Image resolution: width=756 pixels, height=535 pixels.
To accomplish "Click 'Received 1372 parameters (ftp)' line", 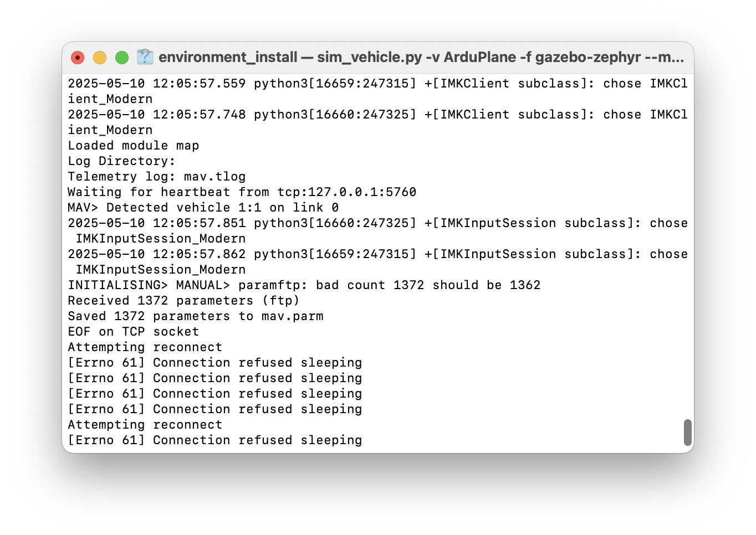I will point(183,301).
